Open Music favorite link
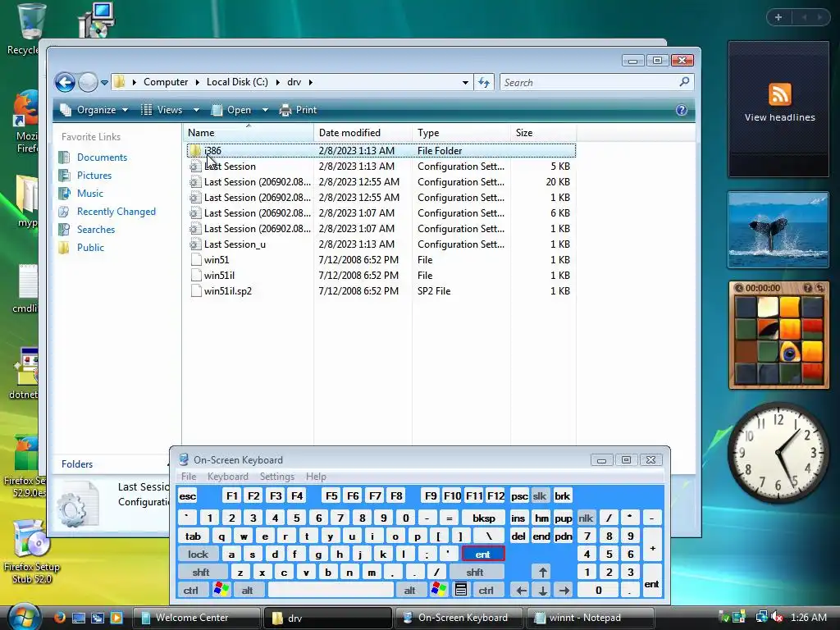This screenshot has width=840, height=630. coord(90,194)
